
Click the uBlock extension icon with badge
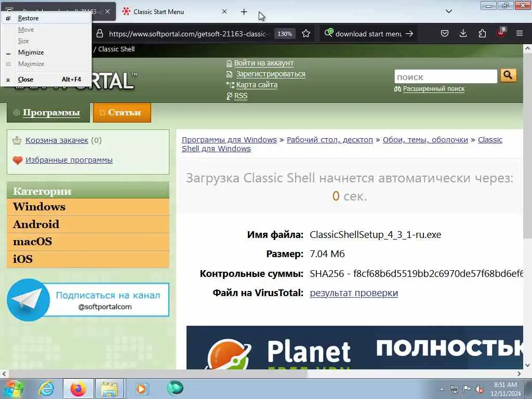point(501,33)
